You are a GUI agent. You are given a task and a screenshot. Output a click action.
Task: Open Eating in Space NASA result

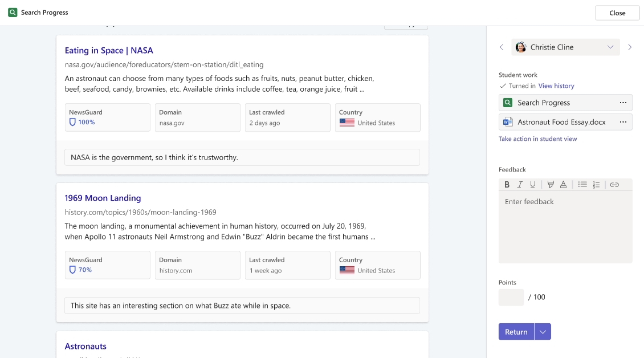(x=109, y=50)
